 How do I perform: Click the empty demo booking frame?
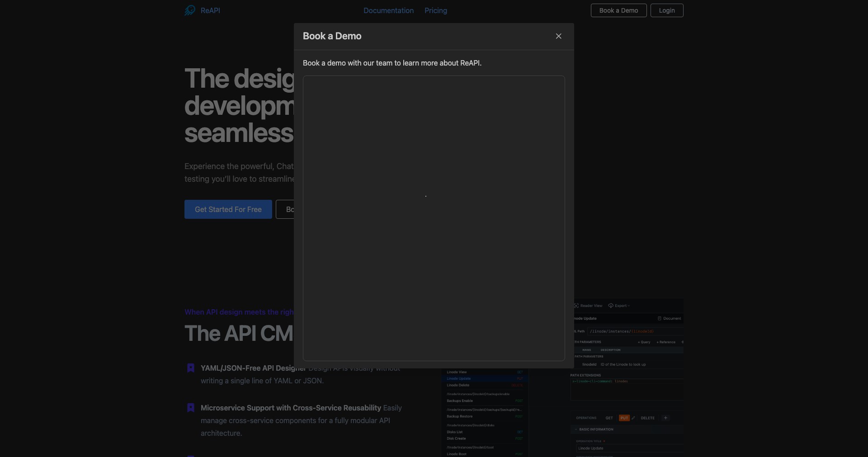click(x=434, y=218)
